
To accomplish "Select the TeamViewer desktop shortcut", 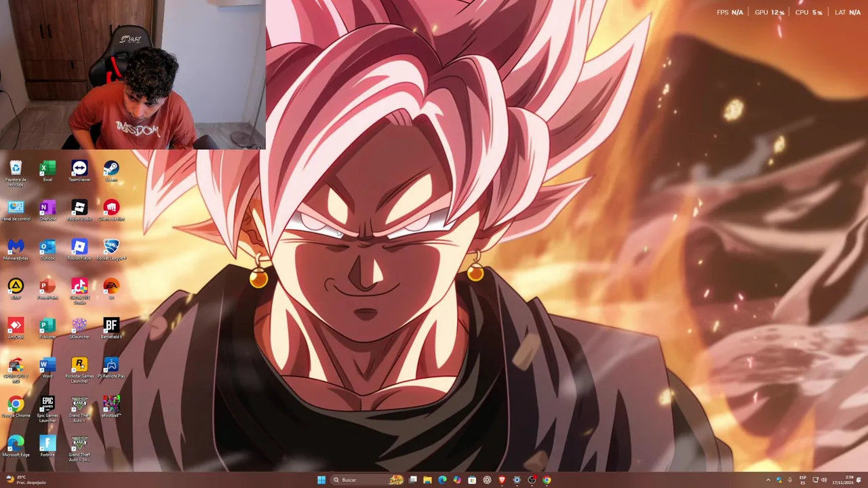I will [x=79, y=171].
